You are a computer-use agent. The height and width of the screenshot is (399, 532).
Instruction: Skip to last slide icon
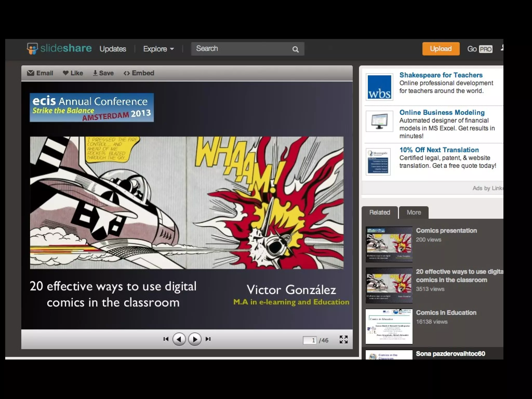(208, 339)
